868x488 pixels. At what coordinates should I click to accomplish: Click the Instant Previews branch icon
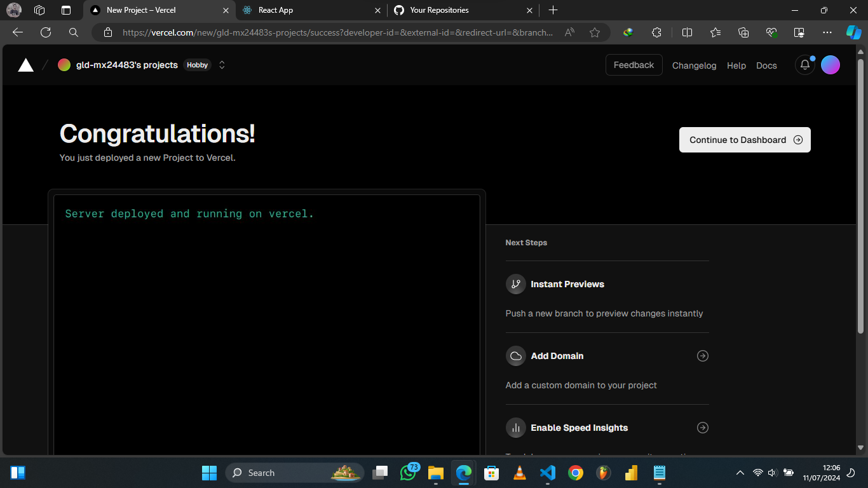(515, 284)
